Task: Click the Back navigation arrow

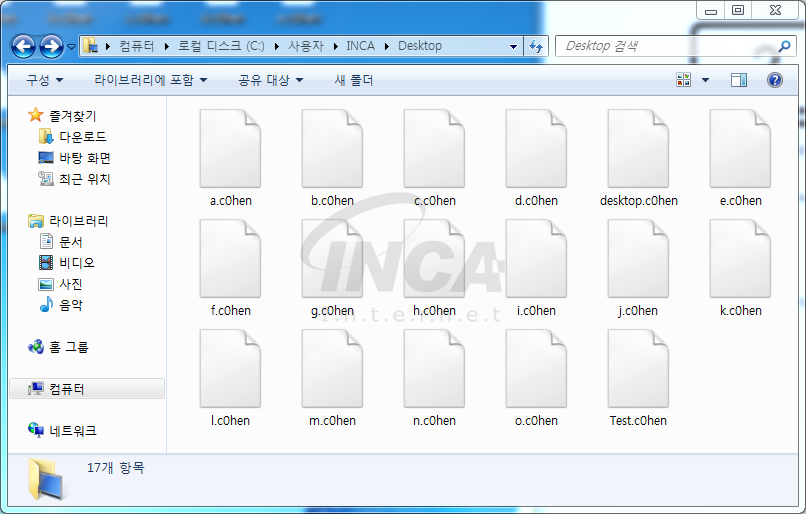Action: click(23, 47)
